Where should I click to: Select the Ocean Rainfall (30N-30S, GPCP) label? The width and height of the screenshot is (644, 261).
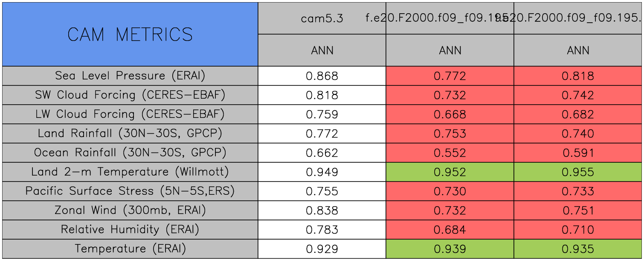(130, 152)
